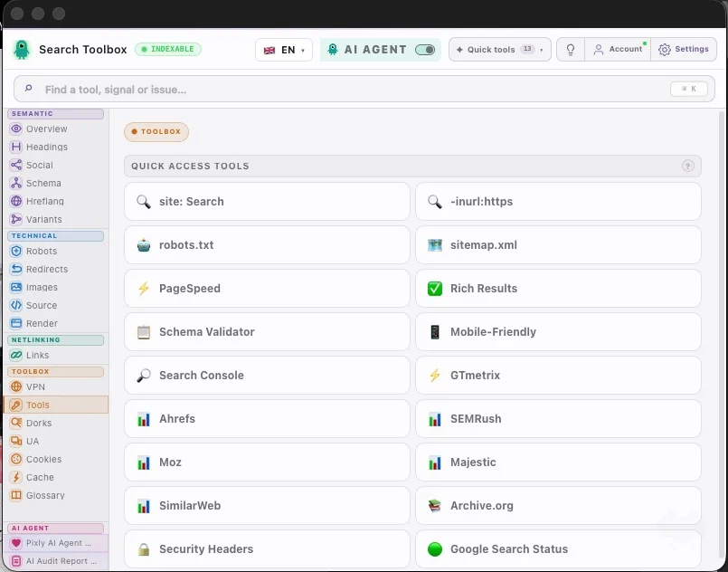Select the Variants icon

click(16, 219)
